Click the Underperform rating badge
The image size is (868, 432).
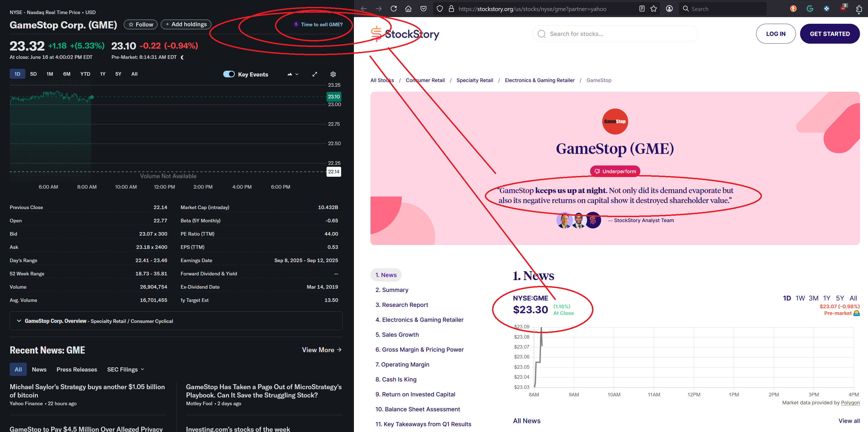click(615, 171)
